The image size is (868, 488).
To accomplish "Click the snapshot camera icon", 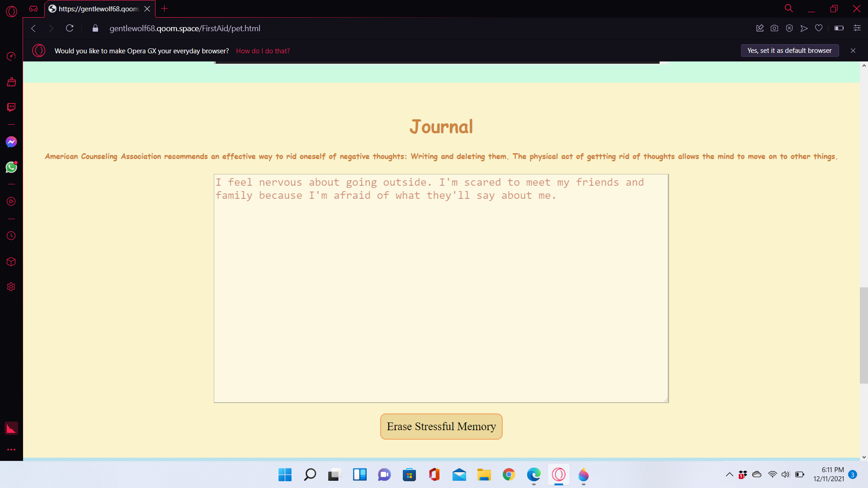I will 774,28.
